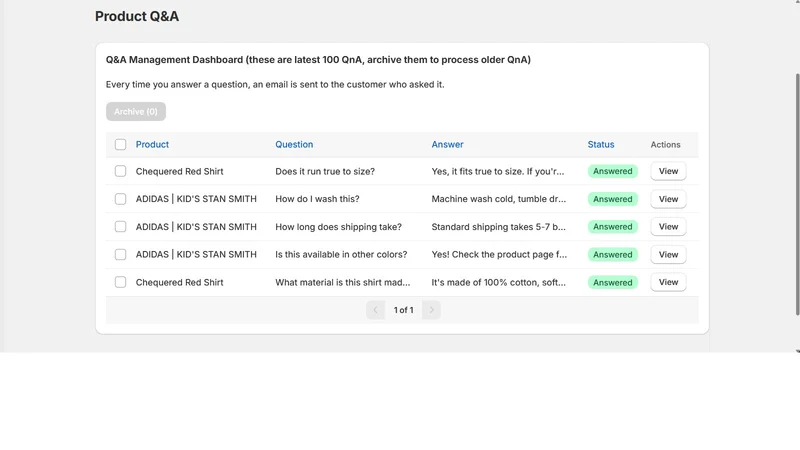The image size is (800, 450).
Task: Click 'It's made of 100% cotton' answer
Action: tap(498, 283)
